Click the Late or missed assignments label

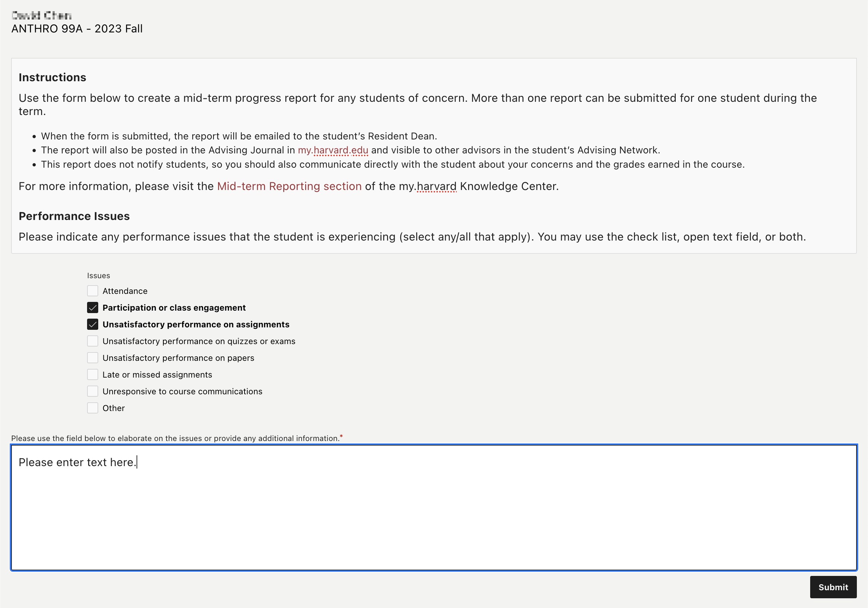(x=157, y=374)
